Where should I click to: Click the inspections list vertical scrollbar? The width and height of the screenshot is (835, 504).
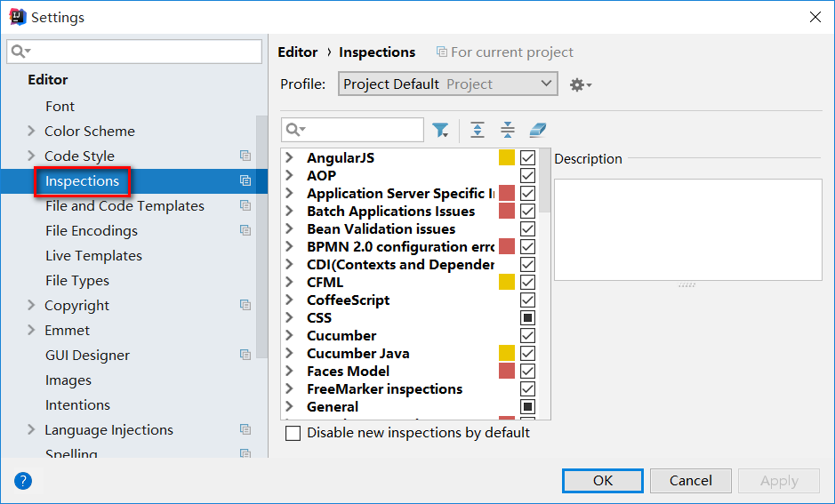point(545,181)
